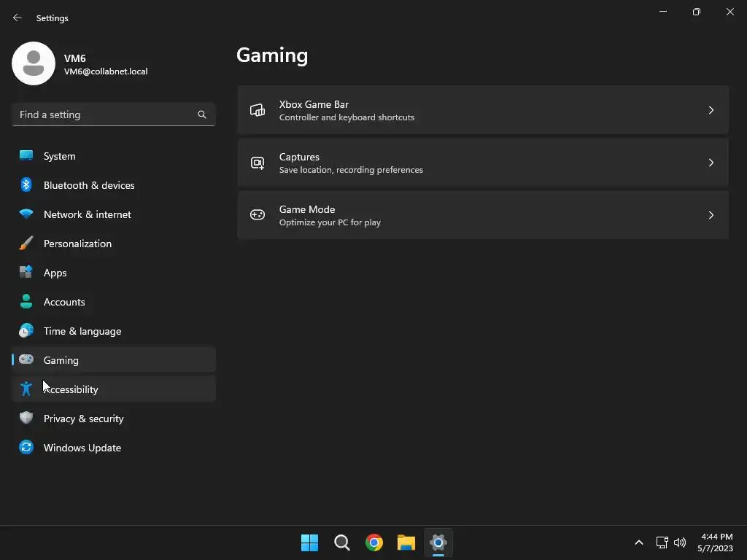Click "Controller and keyboard shortcuts" text
Screen dimensions: 747x560
347,117
